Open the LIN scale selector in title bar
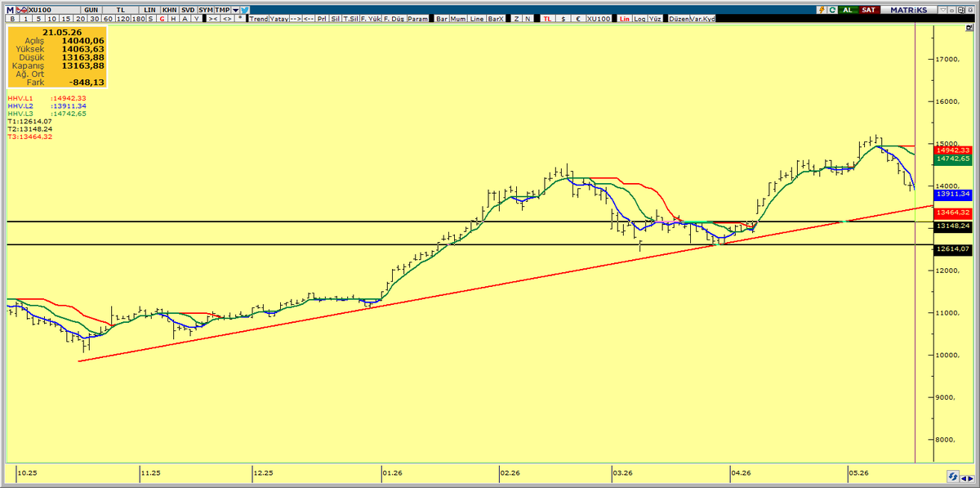 149,10
